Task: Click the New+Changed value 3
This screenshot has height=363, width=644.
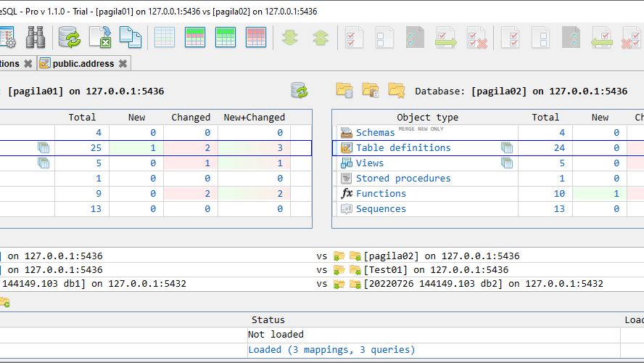Action: coord(280,148)
